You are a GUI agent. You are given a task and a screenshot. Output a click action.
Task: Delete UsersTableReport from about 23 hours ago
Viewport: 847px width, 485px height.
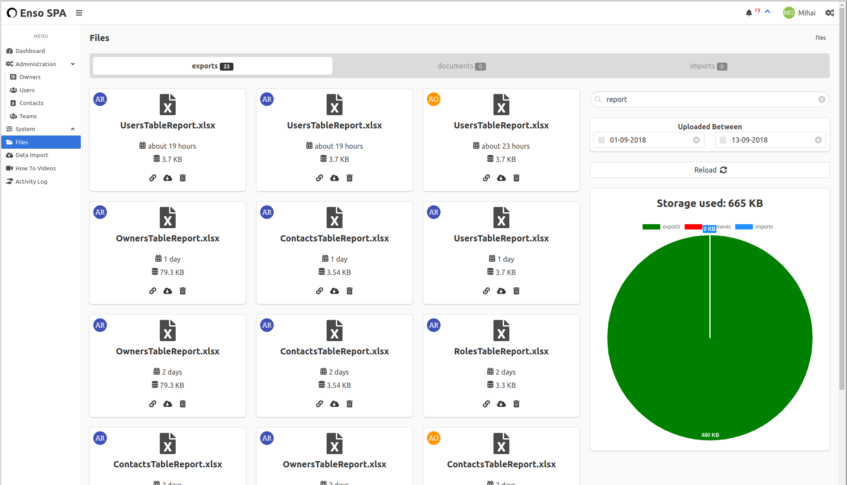tap(516, 178)
